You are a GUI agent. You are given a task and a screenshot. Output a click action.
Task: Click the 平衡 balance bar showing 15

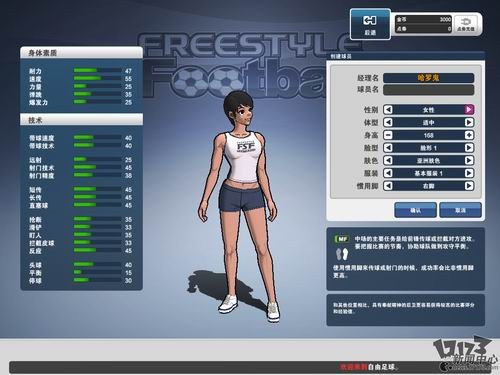(x=97, y=272)
